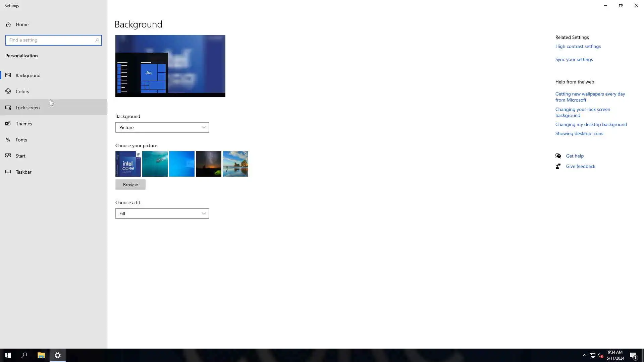644x362 pixels.
Task: Pick the night sky Milky Way wallpaper
Action: (x=208, y=164)
